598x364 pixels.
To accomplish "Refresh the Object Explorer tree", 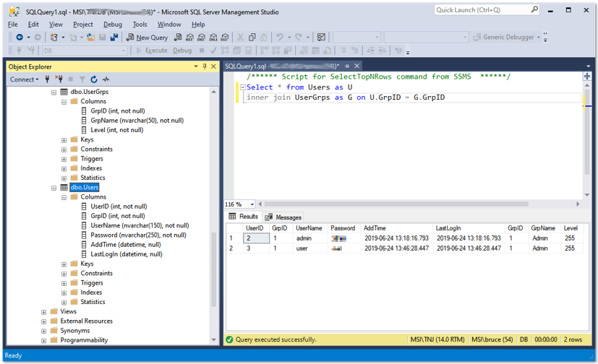I will point(94,79).
